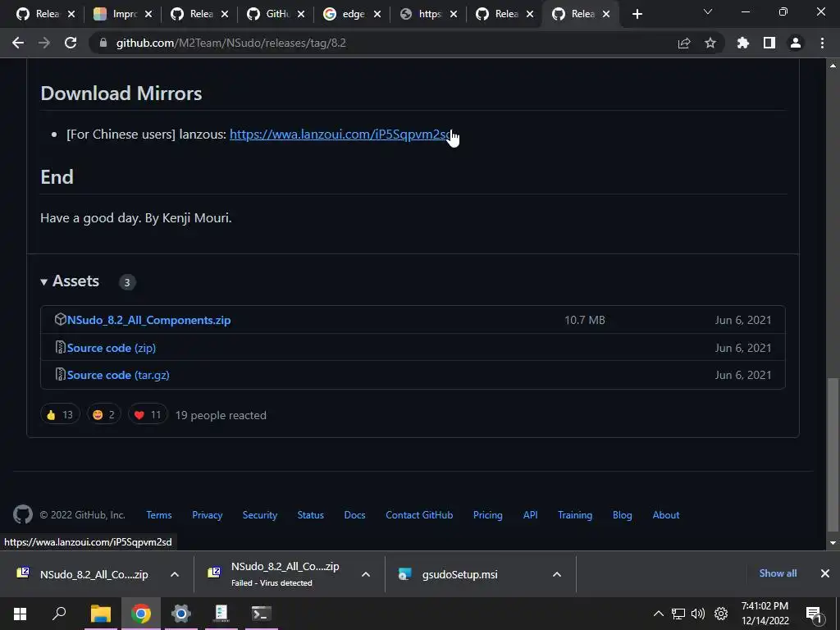840x630 pixels.
Task: Click Chrome icon in taskbar
Action: 141,614
